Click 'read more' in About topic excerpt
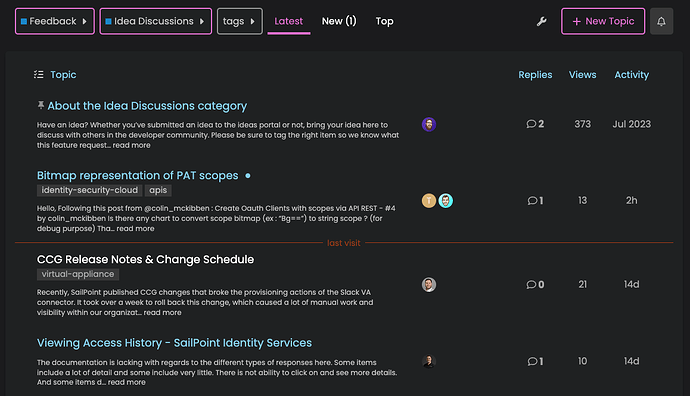This screenshot has height=396, width=690. (x=131, y=145)
